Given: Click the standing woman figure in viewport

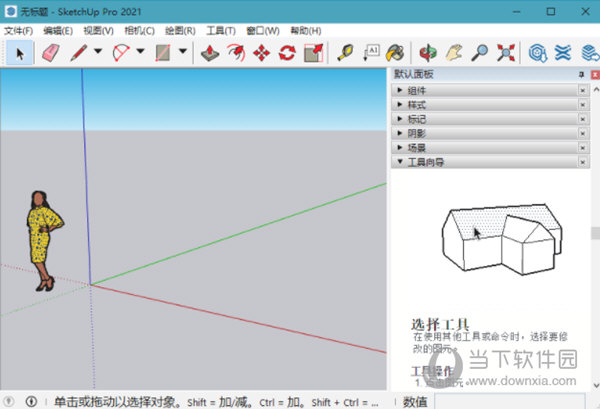Looking at the screenshot, I should click(43, 241).
